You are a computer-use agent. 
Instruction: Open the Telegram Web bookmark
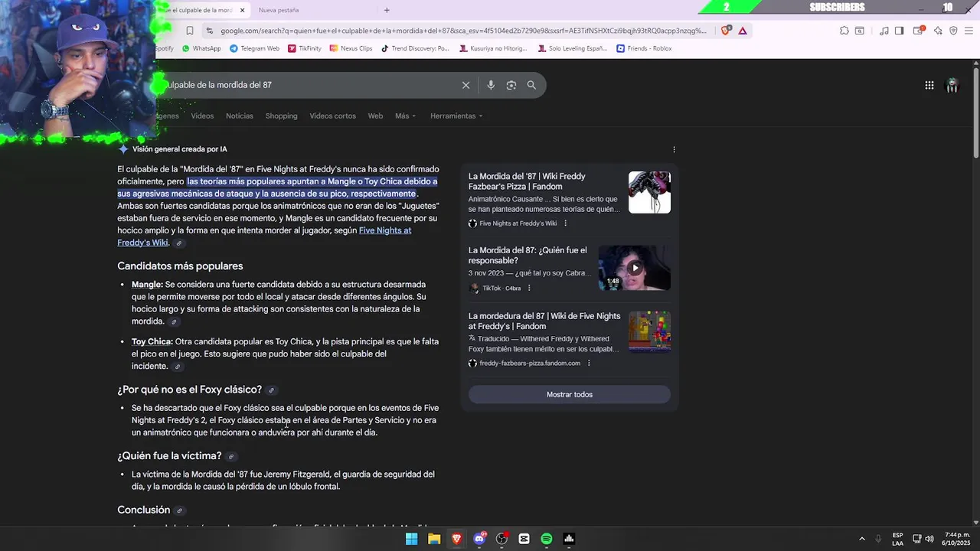255,48
